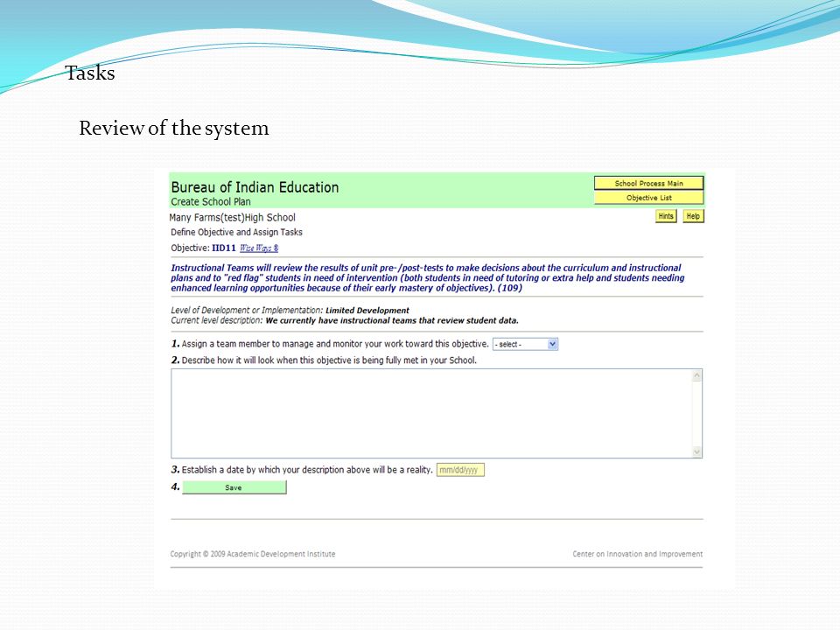Viewport: 840px width, 630px height.
Task: Click the School Process Main button
Action: [x=648, y=183]
